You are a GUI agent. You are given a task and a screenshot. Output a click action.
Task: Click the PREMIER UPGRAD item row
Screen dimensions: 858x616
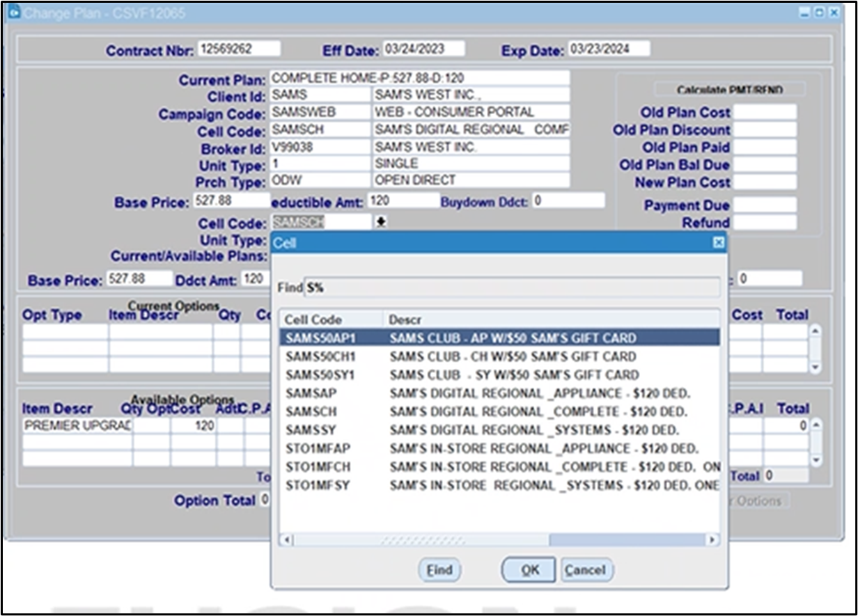point(77,425)
